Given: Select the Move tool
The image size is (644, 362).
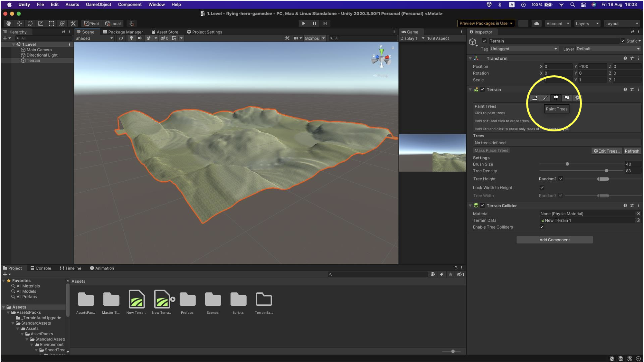Looking at the screenshot, I should point(19,24).
